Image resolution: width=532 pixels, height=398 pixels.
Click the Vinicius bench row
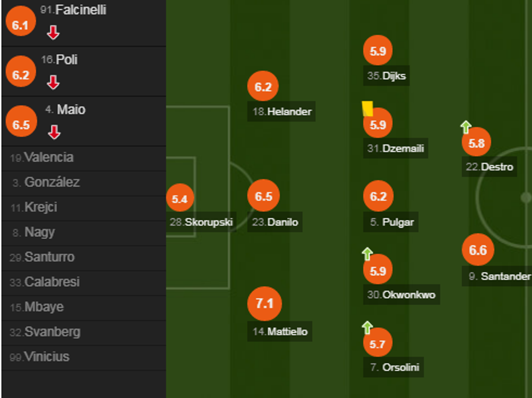pyautogui.click(x=47, y=357)
